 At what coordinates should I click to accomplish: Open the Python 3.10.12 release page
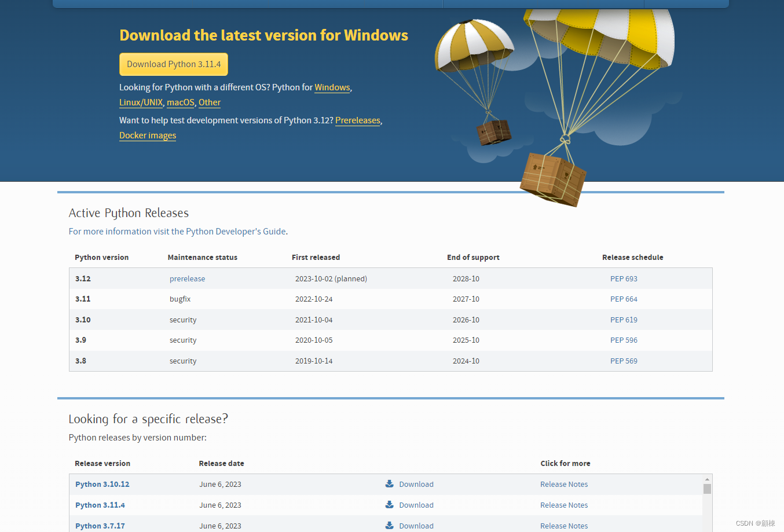[x=102, y=485]
